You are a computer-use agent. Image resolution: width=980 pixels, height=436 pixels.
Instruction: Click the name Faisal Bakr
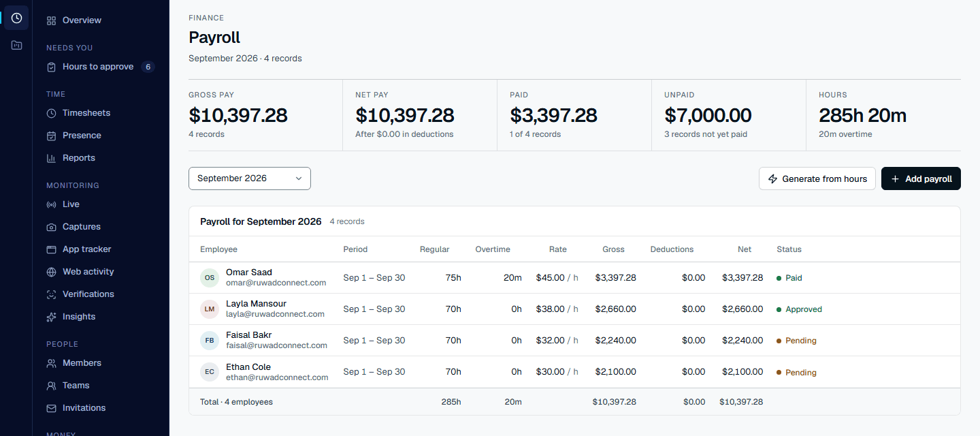(249, 335)
